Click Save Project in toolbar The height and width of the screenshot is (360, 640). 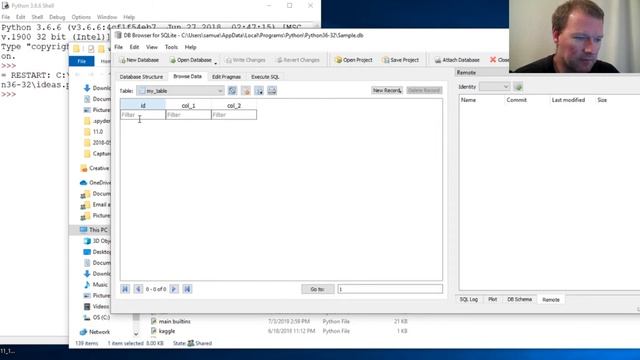(x=400, y=60)
